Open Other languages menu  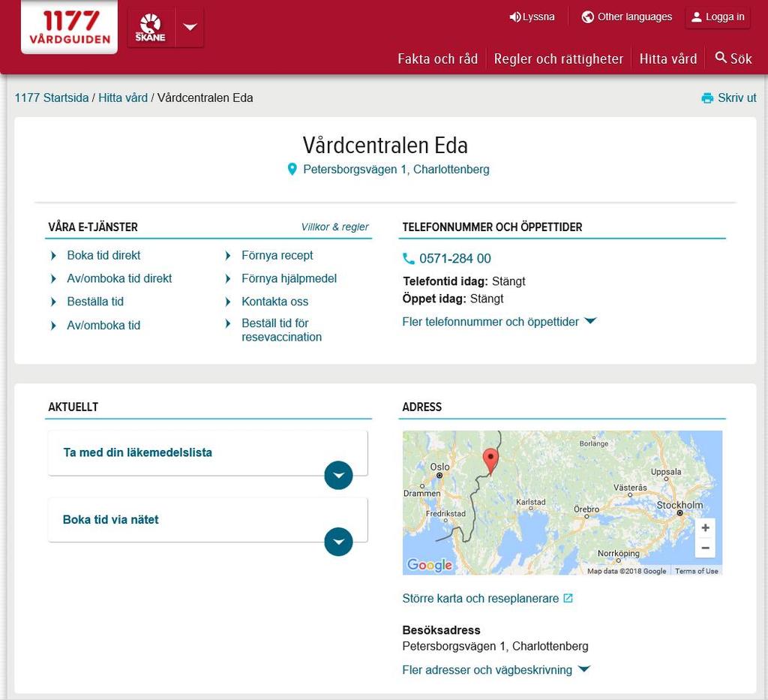pos(627,17)
